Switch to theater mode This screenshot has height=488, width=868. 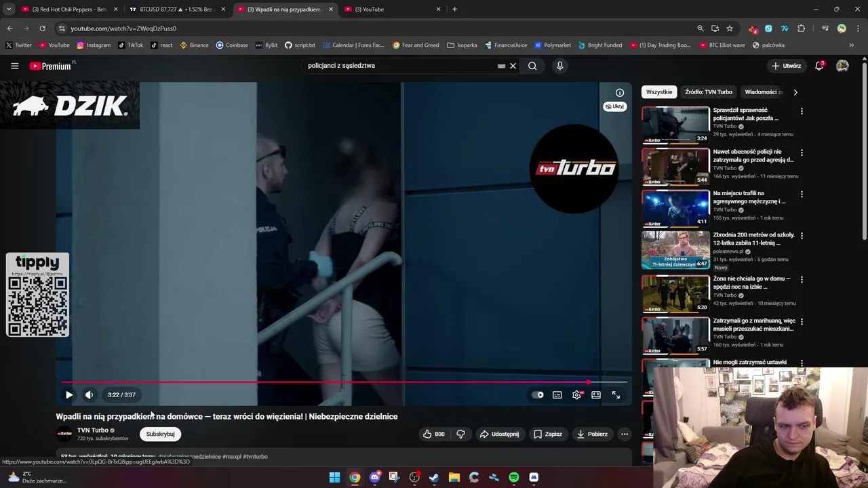[595, 394]
